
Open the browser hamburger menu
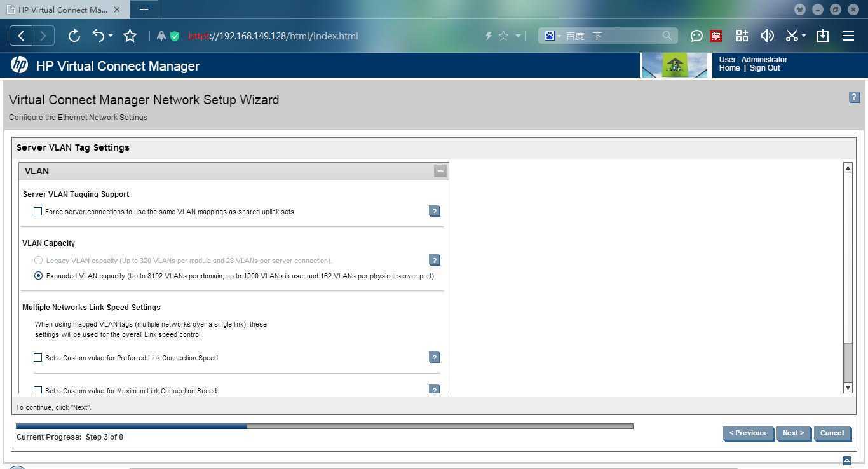point(848,36)
